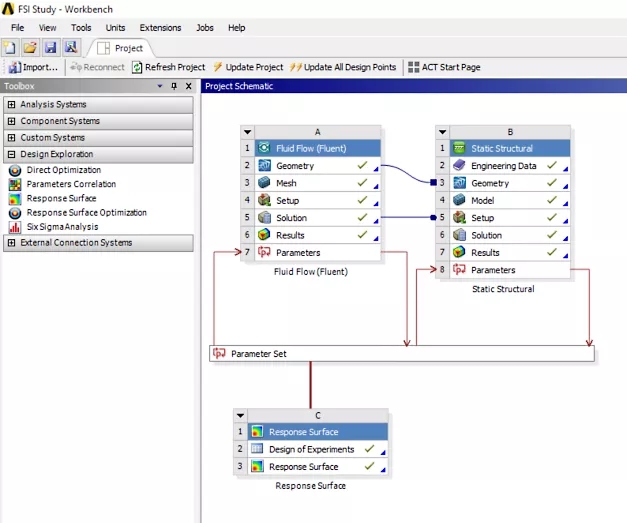627x523 pixels.
Task: Select the Model cell in system B
Action: pos(510,200)
